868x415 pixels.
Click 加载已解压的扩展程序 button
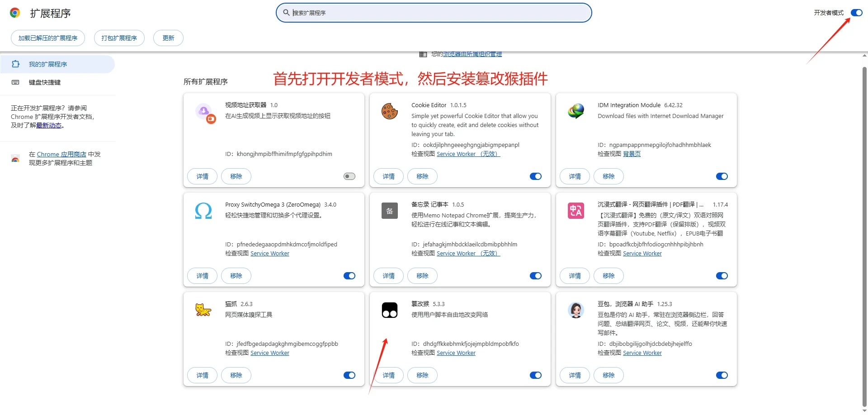coord(48,38)
